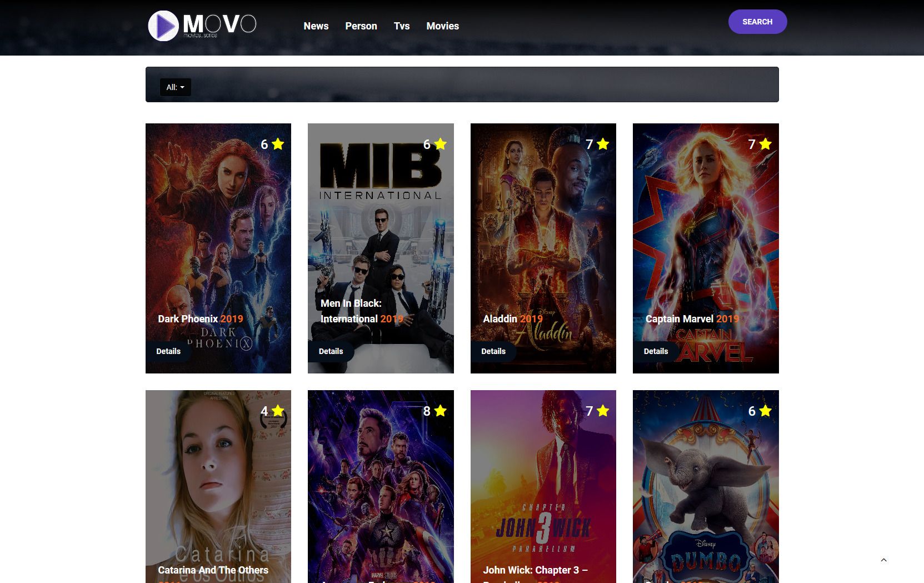
Task: Open Details for Dark Phoenix
Action: pyautogui.click(x=168, y=351)
